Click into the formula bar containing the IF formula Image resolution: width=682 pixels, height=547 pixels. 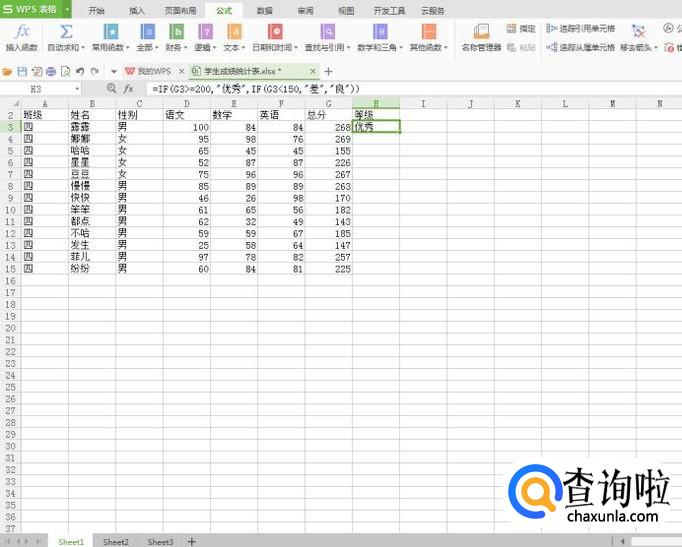coord(413,89)
